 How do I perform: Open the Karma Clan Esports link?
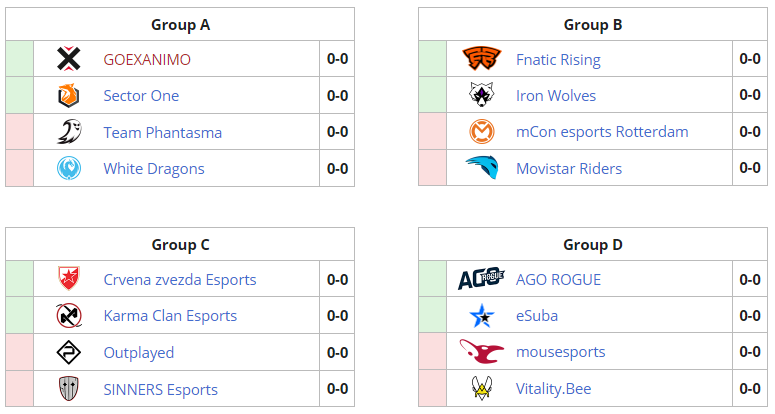pyautogui.click(x=170, y=316)
